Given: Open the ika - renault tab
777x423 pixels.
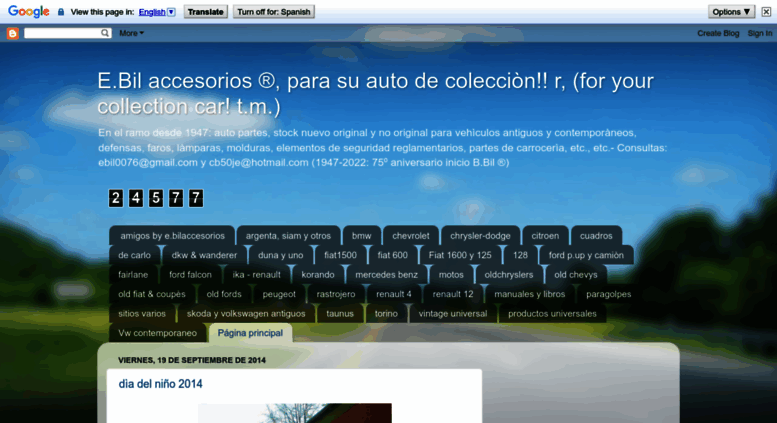Looking at the screenshot, I should pyautogui.click(x=257, y=274).
